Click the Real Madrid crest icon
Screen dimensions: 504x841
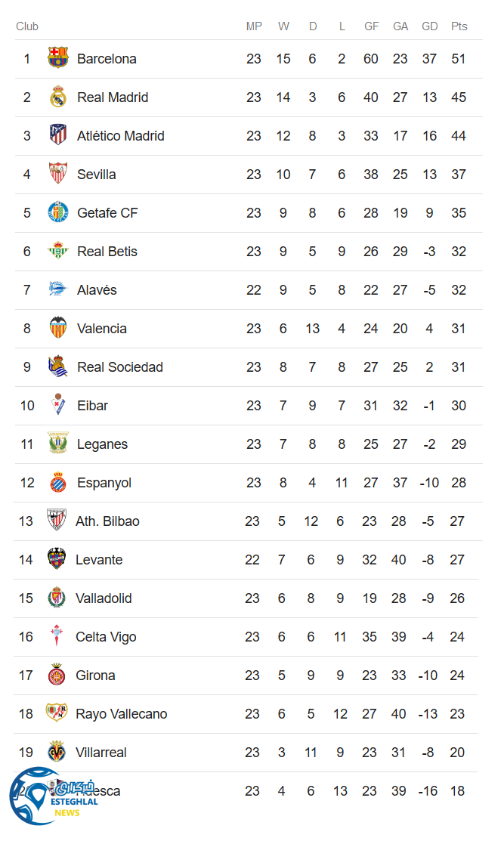pos(58,97)
